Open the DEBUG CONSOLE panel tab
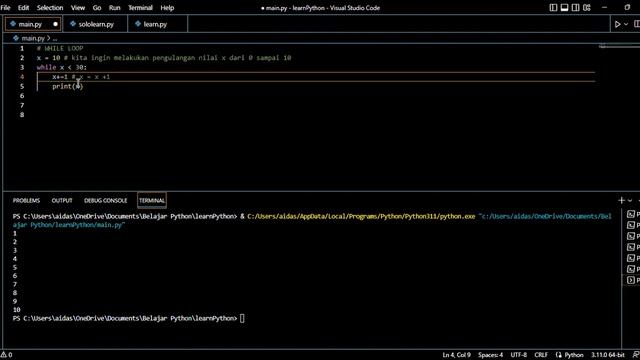This screenshot has width=640, height=360. (106, 200)
